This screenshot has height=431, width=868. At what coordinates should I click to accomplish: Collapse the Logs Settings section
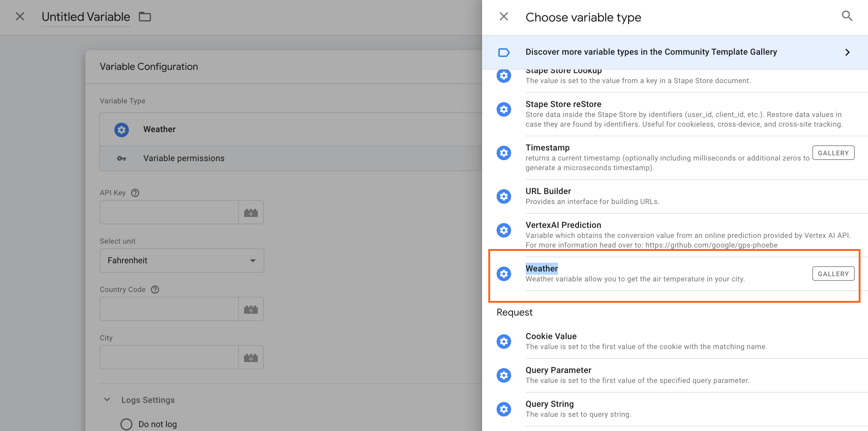107,400
